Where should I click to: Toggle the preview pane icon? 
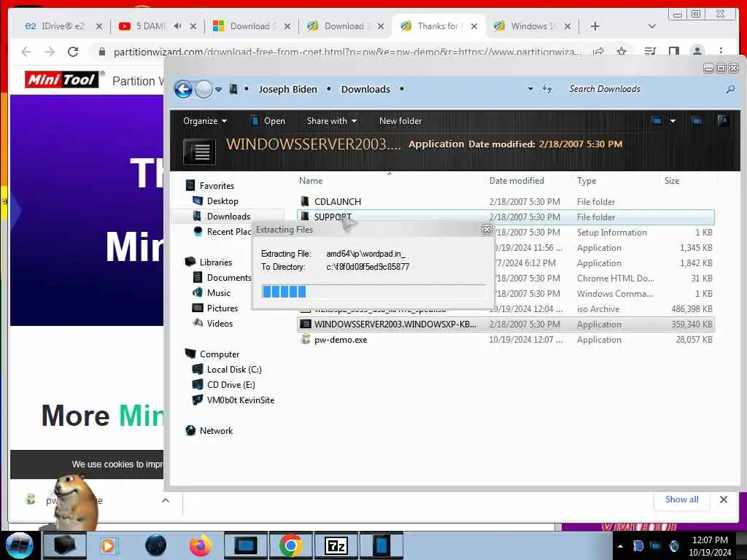(697, 121)
